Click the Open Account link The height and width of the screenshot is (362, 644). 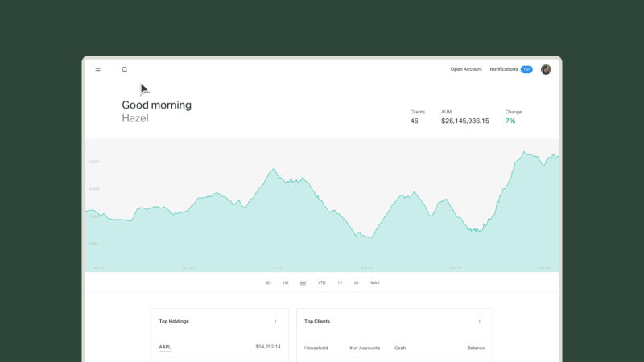(x=466, y=69)
